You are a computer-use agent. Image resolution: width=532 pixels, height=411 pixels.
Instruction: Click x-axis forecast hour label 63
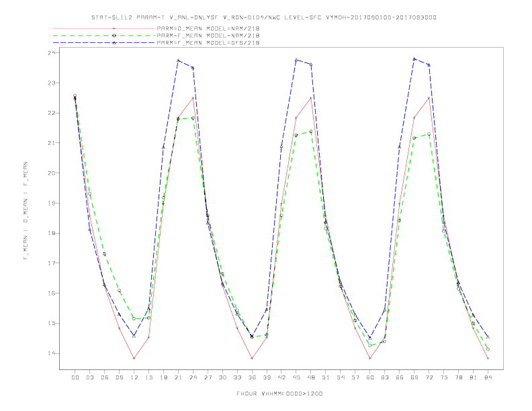coord(385,377)
